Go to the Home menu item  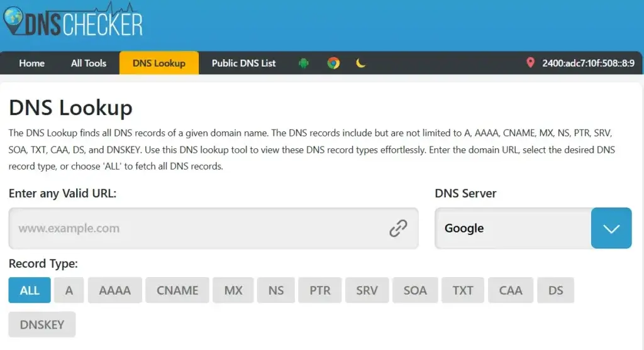[x=31, y=63]
